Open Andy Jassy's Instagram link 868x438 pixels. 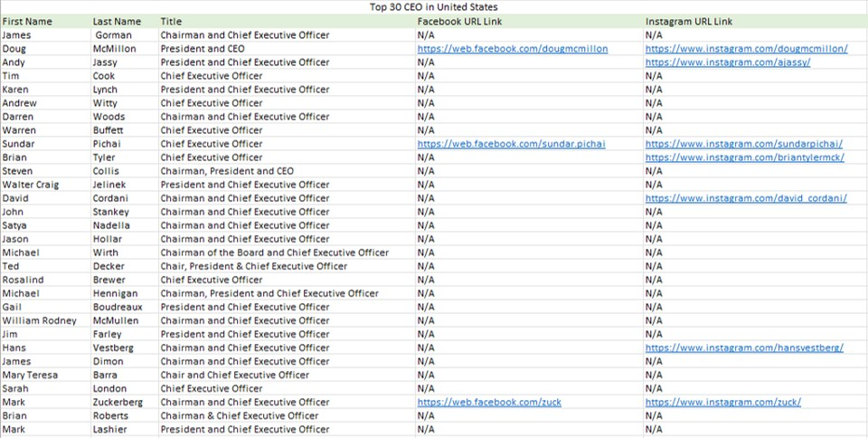point(727,62)
